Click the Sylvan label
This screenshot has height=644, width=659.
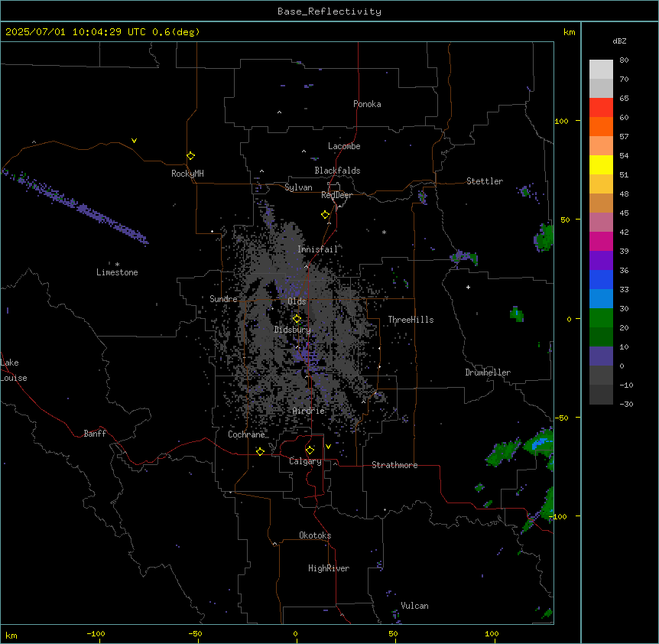click(298, 187)
